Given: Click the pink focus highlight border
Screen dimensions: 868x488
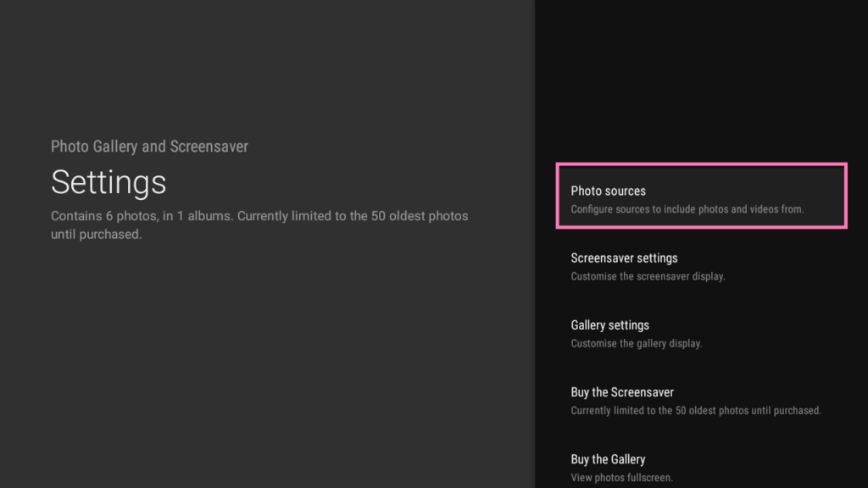Looking at the screenshot, I should tap(701, 165).
